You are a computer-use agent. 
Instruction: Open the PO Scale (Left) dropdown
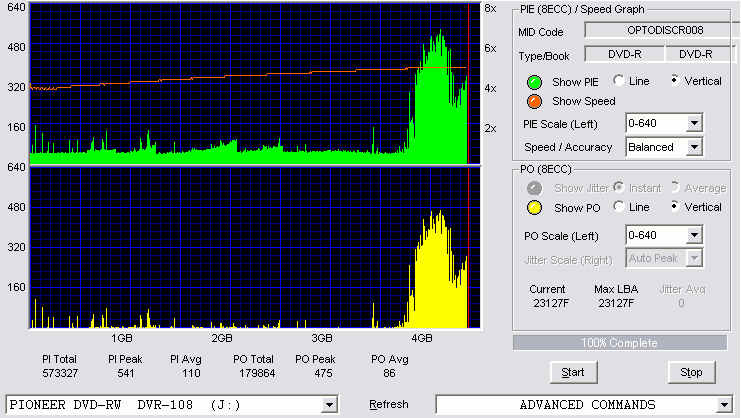tap(694, 235)
